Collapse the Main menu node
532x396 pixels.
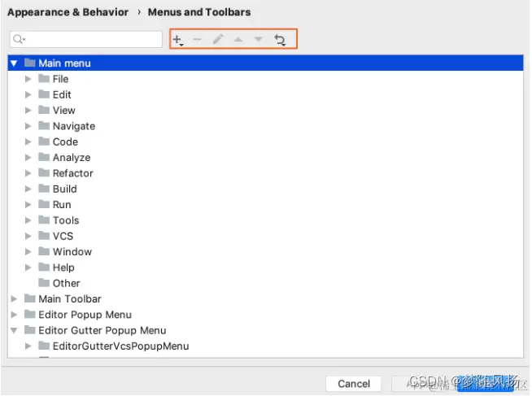[x=14, y=63]
